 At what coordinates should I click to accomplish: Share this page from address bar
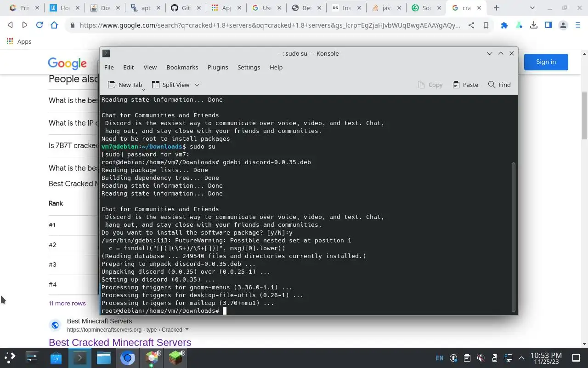tap(471, 25)
